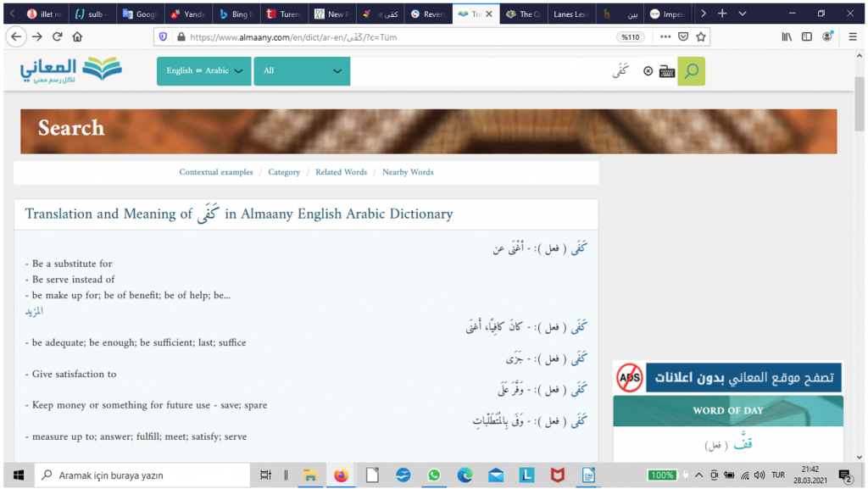The width and height of the screenshot is (868, 489).
Task: Expand the list-all-tabs arrow in tab bar
Action: click(x=743, y=14)
